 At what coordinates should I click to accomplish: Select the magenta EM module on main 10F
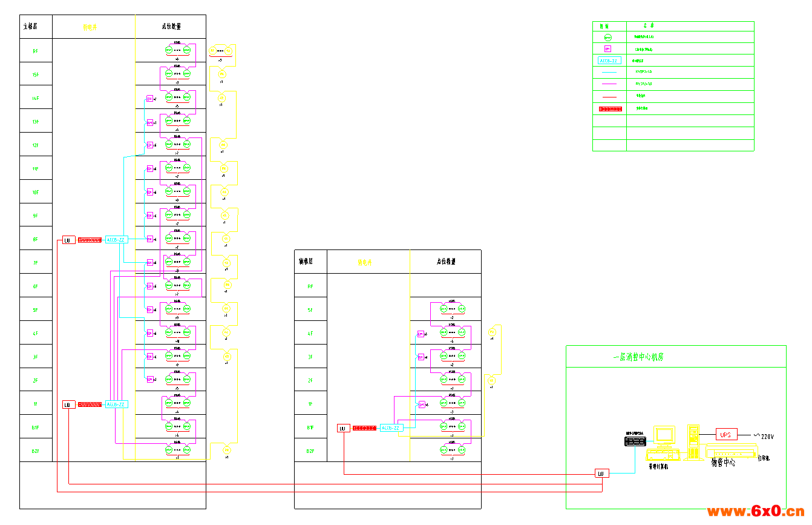point(149,192)
